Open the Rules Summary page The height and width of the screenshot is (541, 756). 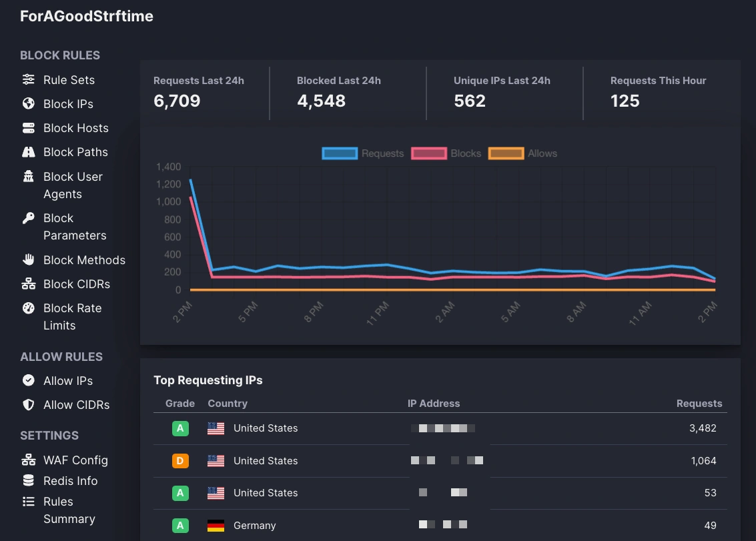click(x=69, y=510)
